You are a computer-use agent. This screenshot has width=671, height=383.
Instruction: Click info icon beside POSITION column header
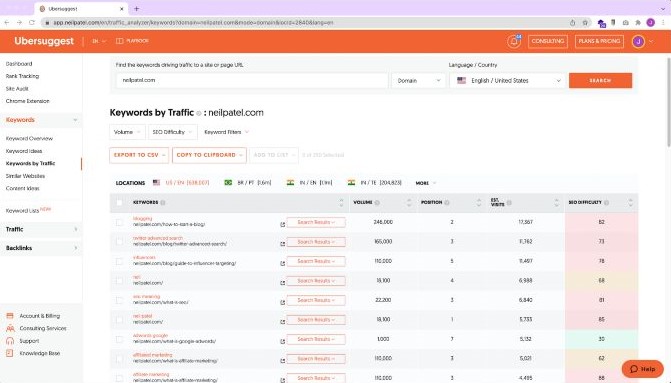(447, 202)
